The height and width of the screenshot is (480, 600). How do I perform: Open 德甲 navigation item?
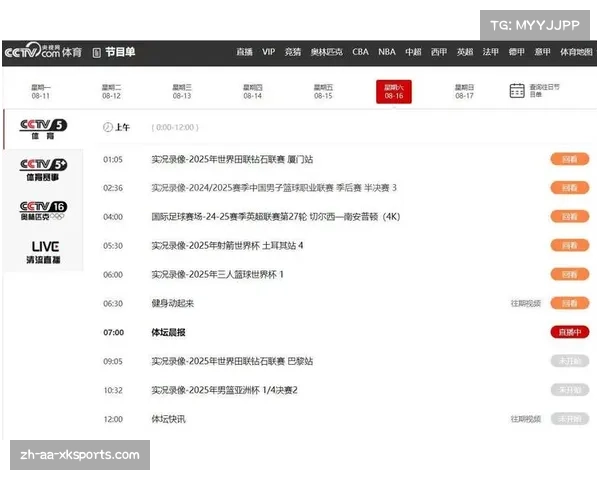click(517, 52)
